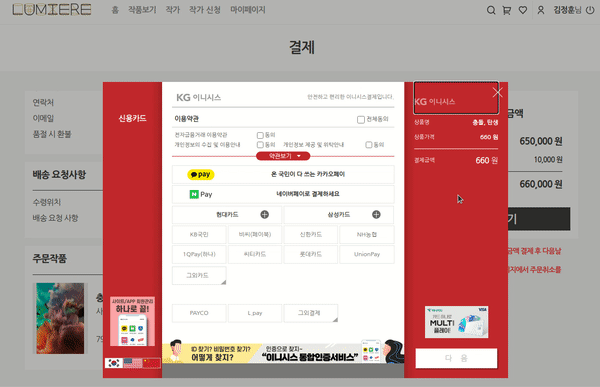600x387 pixels.
Task: Click the 10,000 원 shipping fee text
Action: click(548, 160)
